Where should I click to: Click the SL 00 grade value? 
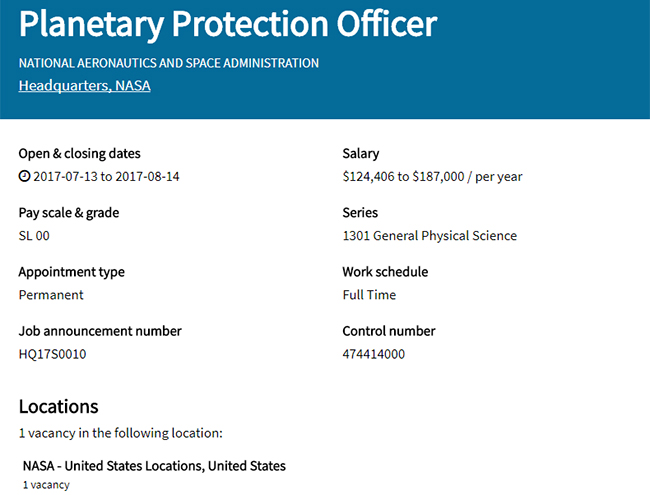[x=34, y=236]
